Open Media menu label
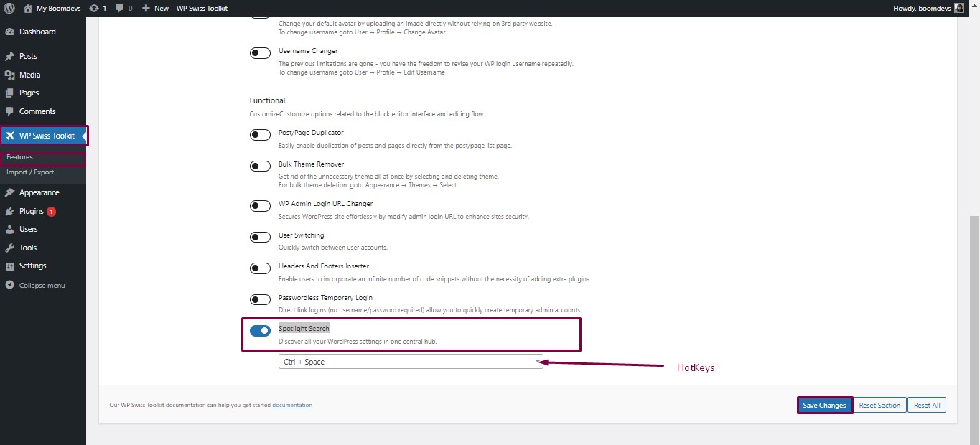 (x=30, y=75)
